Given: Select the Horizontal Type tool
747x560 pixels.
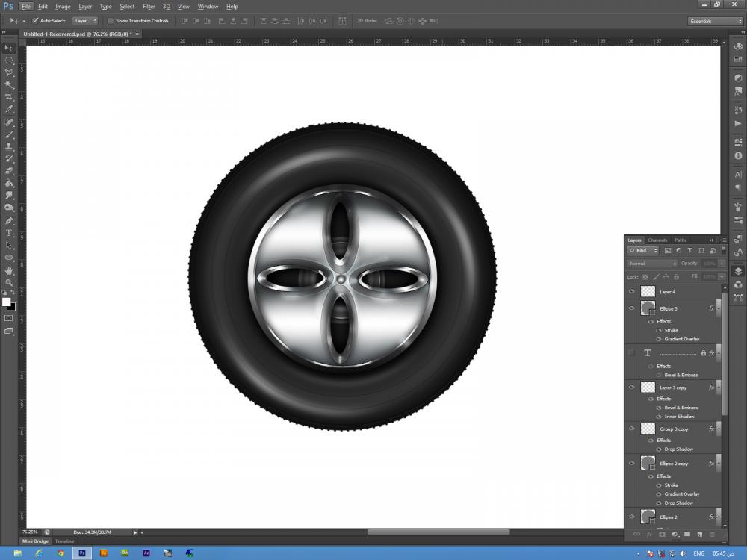Looking at the screenshot, I should (x=9, y=233).
